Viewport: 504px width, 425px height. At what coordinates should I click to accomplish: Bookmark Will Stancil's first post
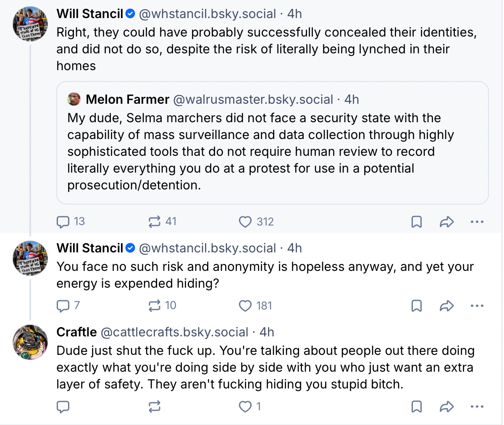(416, 221)
